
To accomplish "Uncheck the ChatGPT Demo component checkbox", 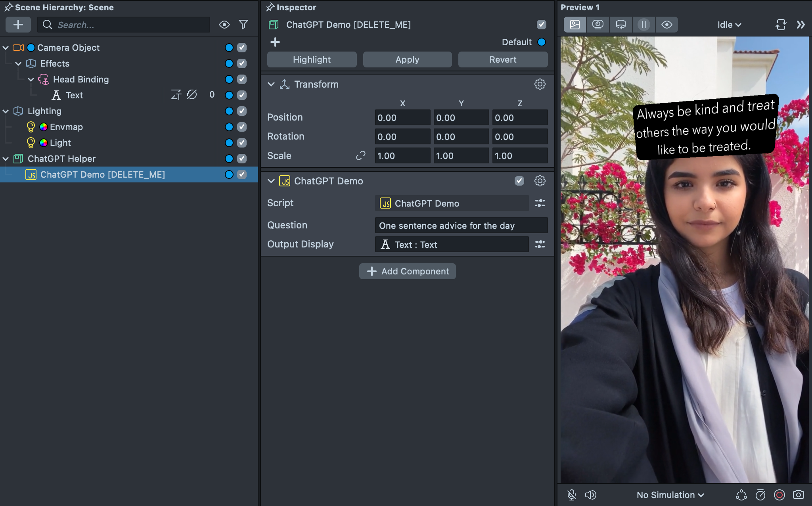I will pos(519,181).
